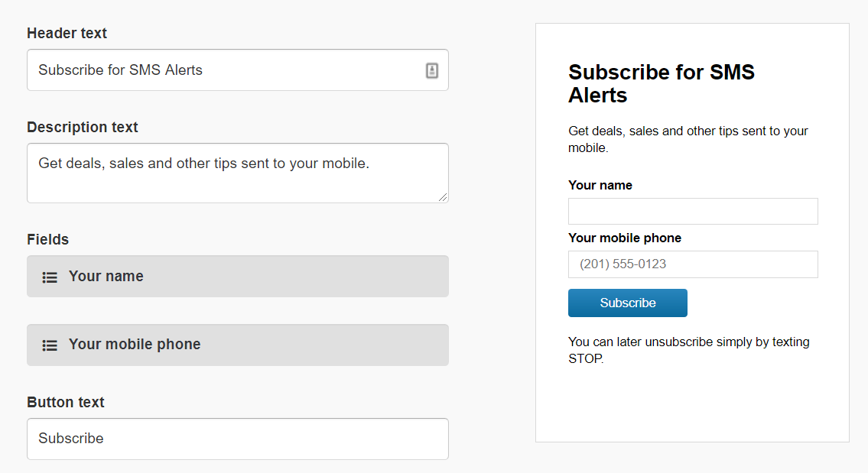Click the preview Your mobile phone label
The height and width of the screenshot is (473, 868).
coord(625,238)
